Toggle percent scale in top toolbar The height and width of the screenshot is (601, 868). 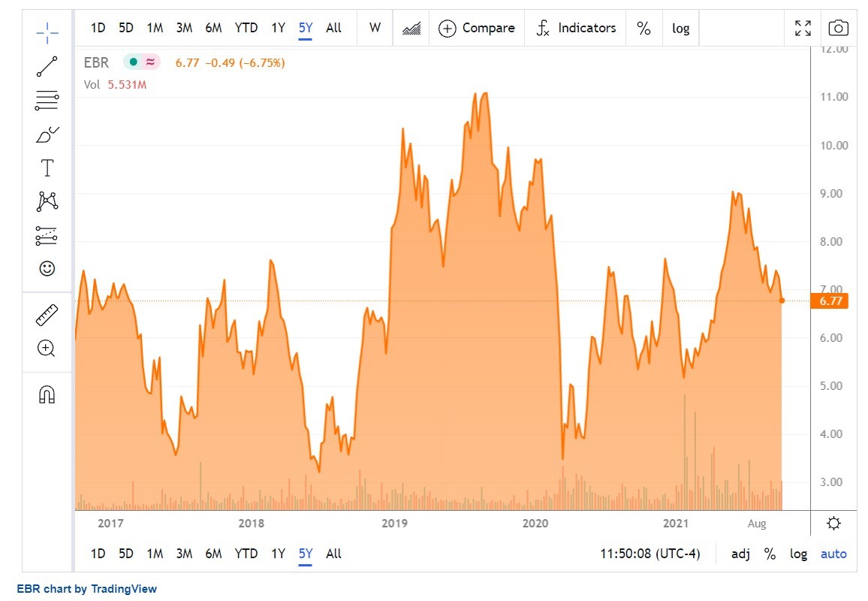pyautogui.click(x=643, y=29)
